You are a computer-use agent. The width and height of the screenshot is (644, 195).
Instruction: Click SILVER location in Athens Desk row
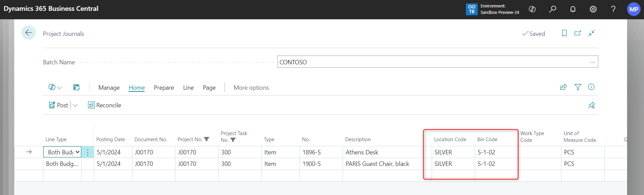click(453, 152)
